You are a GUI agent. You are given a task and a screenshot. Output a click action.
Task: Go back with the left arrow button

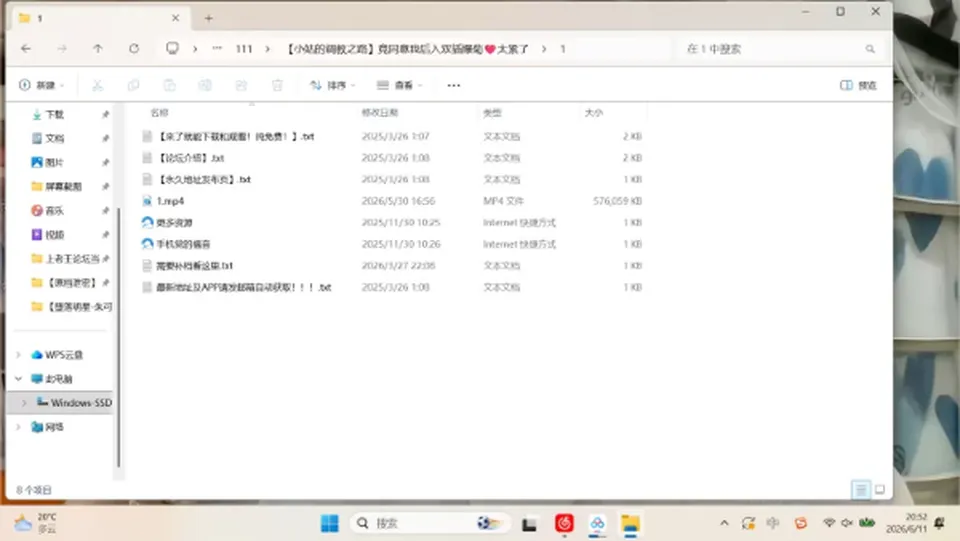coord(26,48)
